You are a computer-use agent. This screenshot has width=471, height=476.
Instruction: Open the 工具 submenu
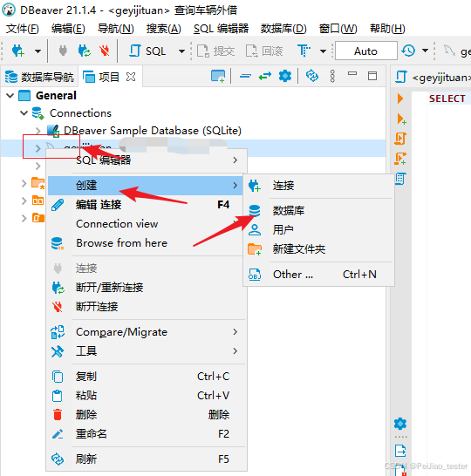(147, 351)
